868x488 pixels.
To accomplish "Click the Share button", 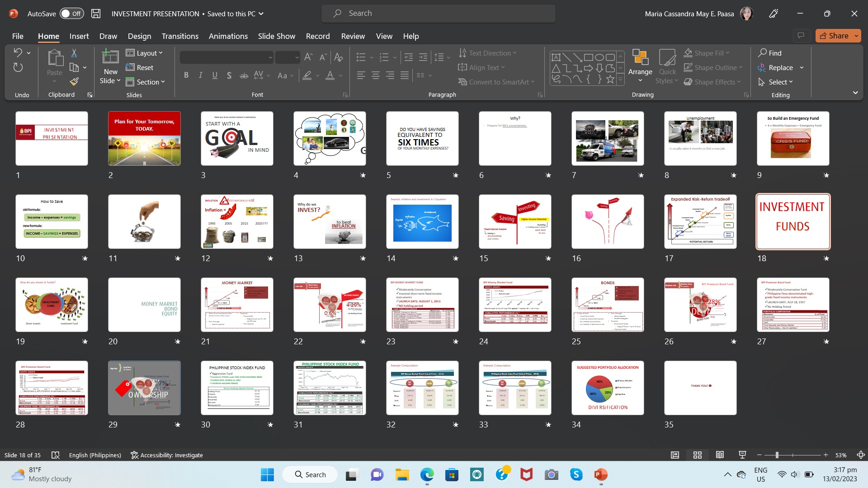I will click(x=833, y=36).
